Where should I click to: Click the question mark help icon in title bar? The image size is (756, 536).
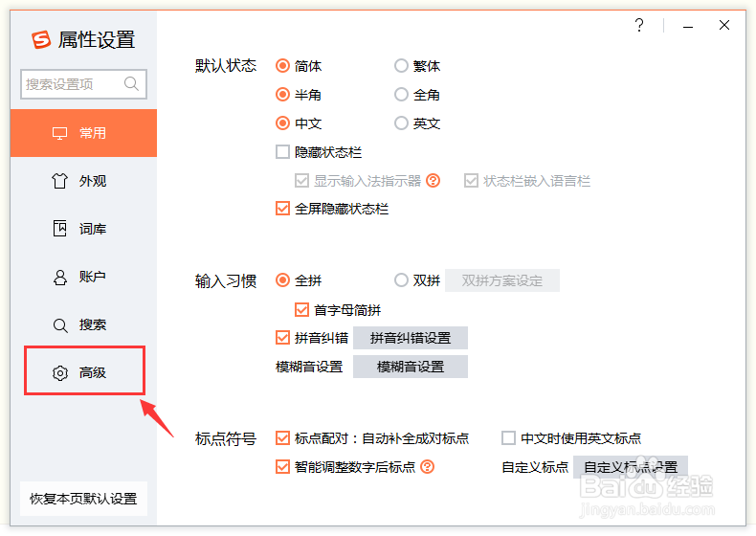[x=639, y=26]
